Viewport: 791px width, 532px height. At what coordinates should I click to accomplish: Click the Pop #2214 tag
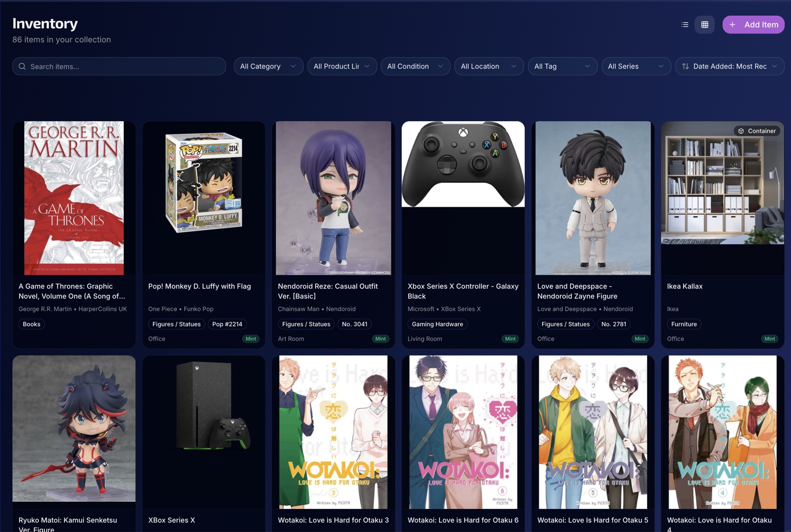pyautogui.click(x=227, y=324)
